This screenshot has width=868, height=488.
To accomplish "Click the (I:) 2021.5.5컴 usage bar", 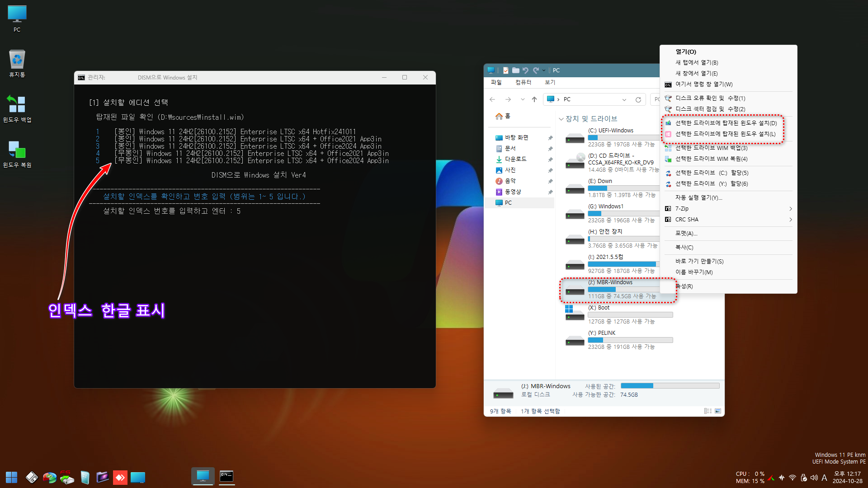I will (x=624, y=264).
